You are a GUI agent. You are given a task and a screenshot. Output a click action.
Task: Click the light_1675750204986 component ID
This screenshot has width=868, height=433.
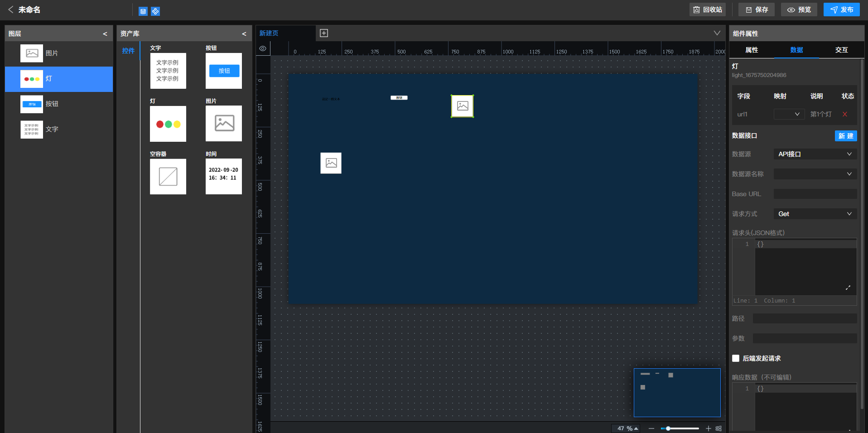759,75
